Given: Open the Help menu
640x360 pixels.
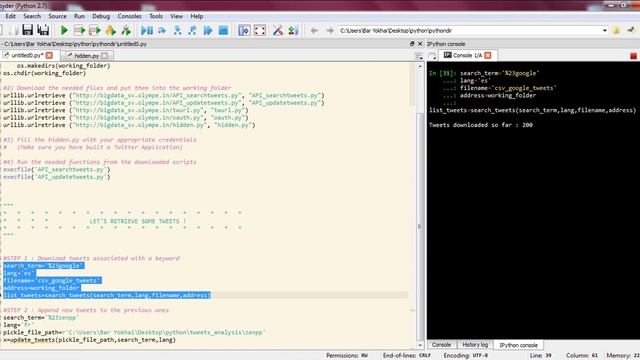Looking at the screenshot, I should coord(197,16).
